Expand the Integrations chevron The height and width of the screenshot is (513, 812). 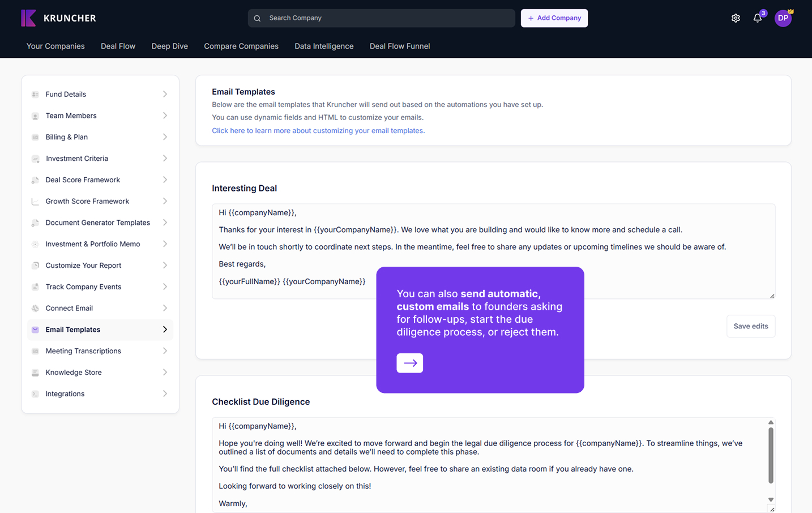[x=165, y=394]
